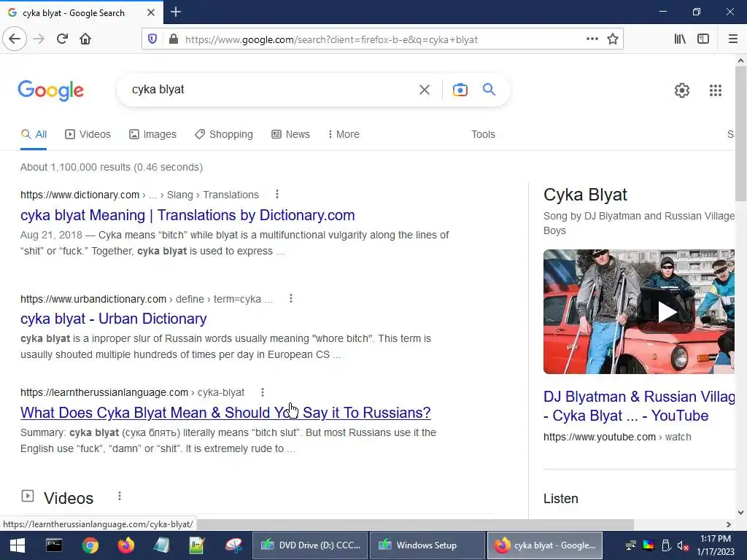Go back with the browser back arrow
Image resolution: width=747 pixels, height=560 pixels.
click(15, 39)
